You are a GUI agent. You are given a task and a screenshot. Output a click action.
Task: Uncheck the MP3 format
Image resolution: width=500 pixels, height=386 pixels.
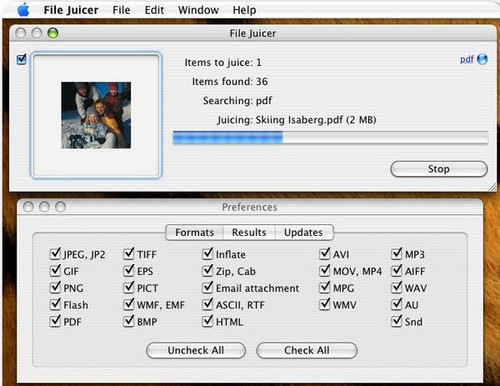click(397, 254)
